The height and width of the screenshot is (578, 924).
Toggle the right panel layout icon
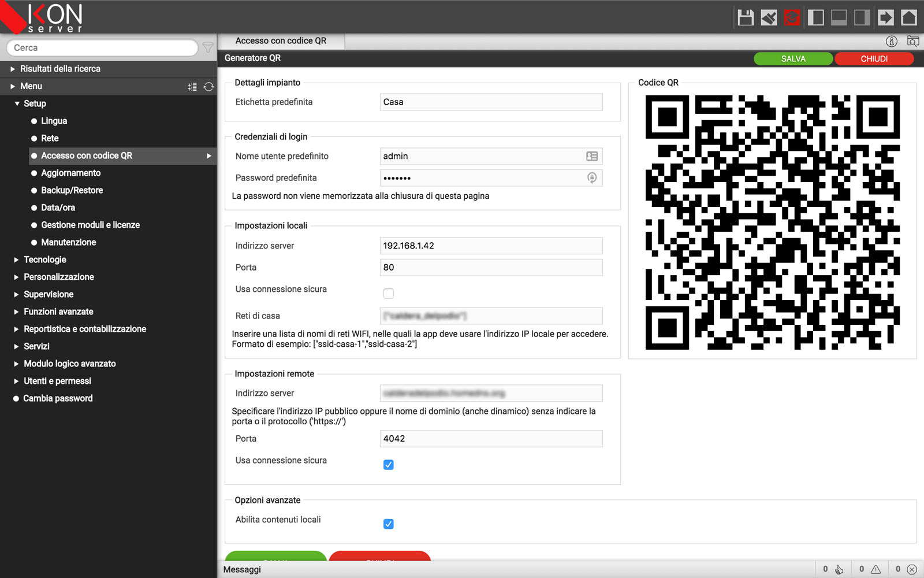tap(862, 17)
